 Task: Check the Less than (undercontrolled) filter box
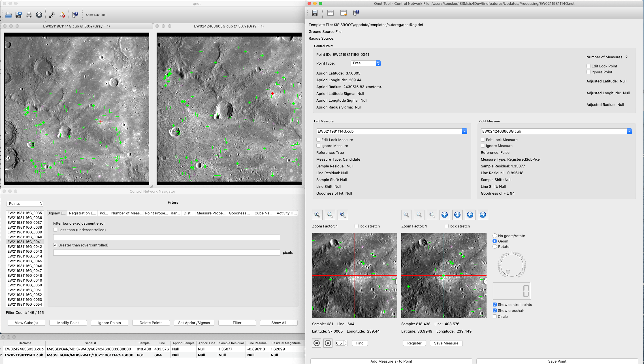coord(56,230)
